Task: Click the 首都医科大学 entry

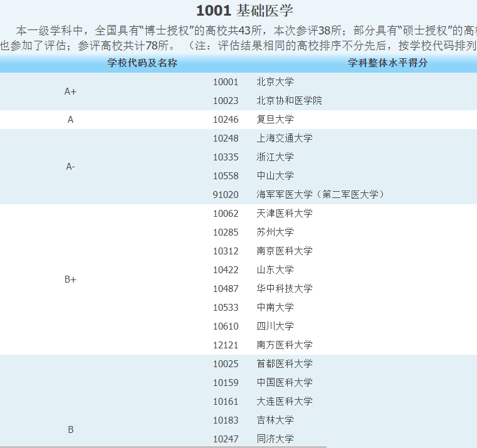Action: (x=284, y=364)
